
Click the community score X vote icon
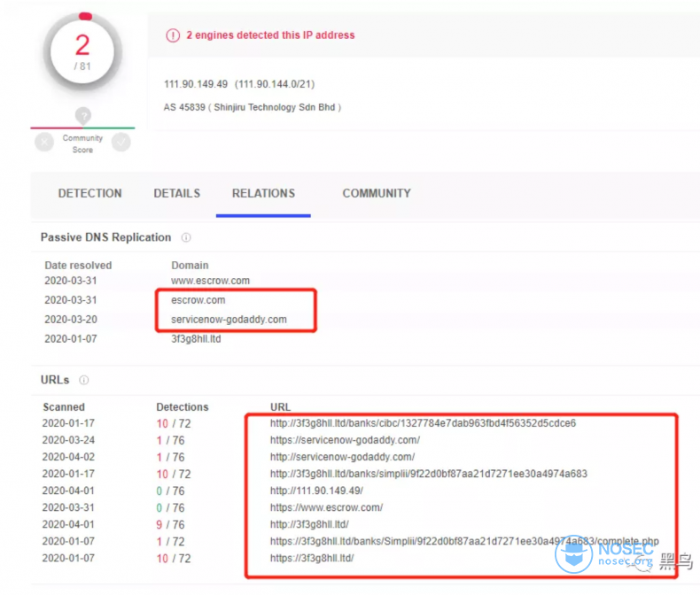point(44,142)
